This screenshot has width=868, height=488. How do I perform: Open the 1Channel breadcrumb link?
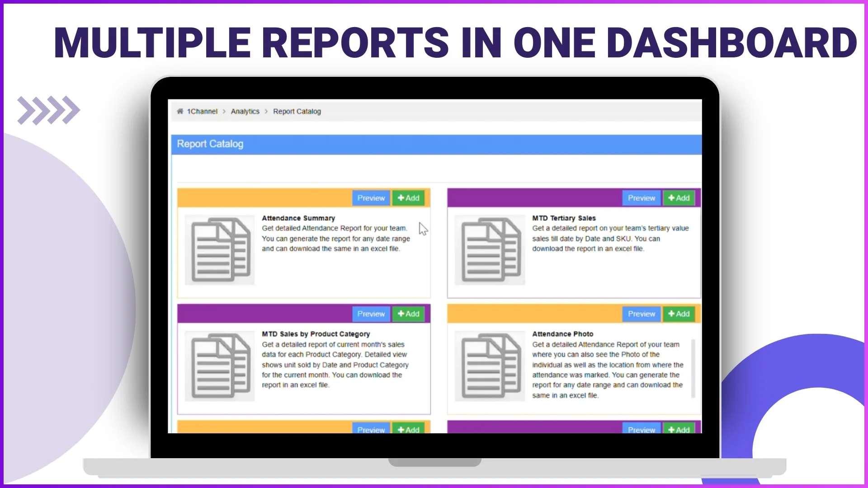[x=202, y=111]
